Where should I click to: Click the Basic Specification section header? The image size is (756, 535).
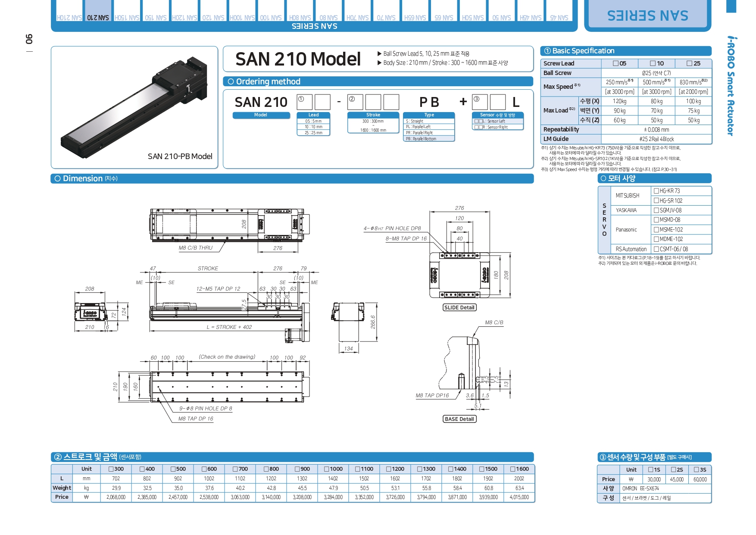coord(625,51)
